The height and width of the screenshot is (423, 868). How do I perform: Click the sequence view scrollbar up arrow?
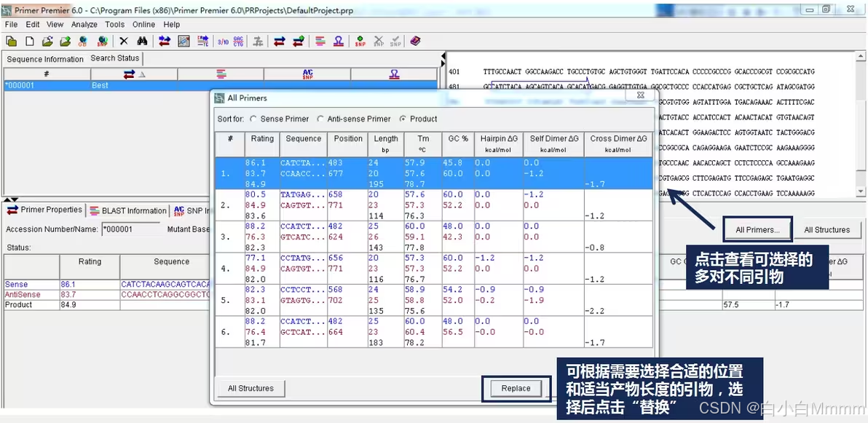click(x=860, y=57)
